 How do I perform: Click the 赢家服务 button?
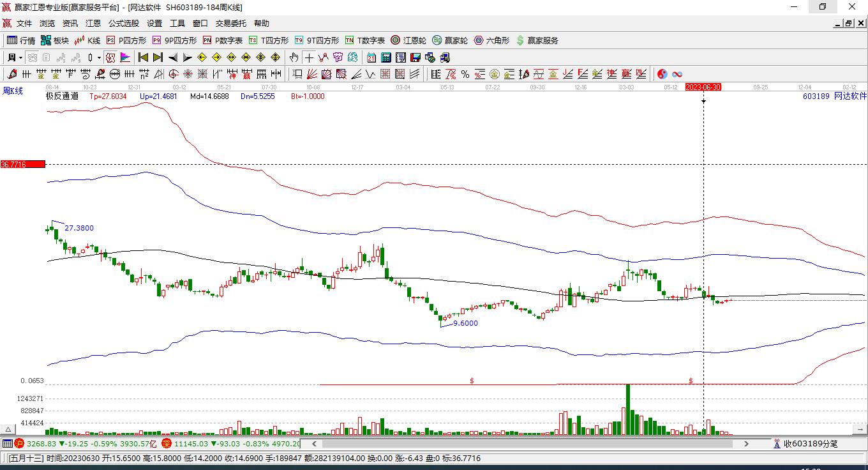[x=537, y=40]
